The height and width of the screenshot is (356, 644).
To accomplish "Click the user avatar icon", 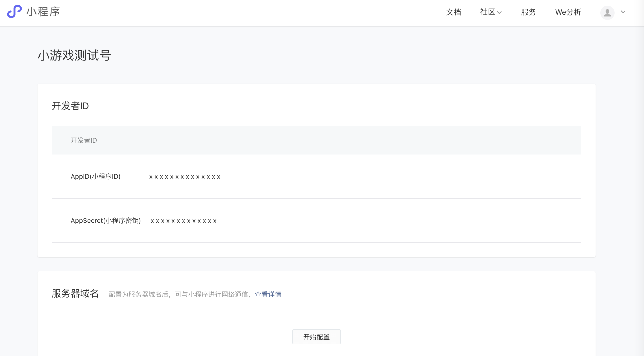I will [607, 13].
